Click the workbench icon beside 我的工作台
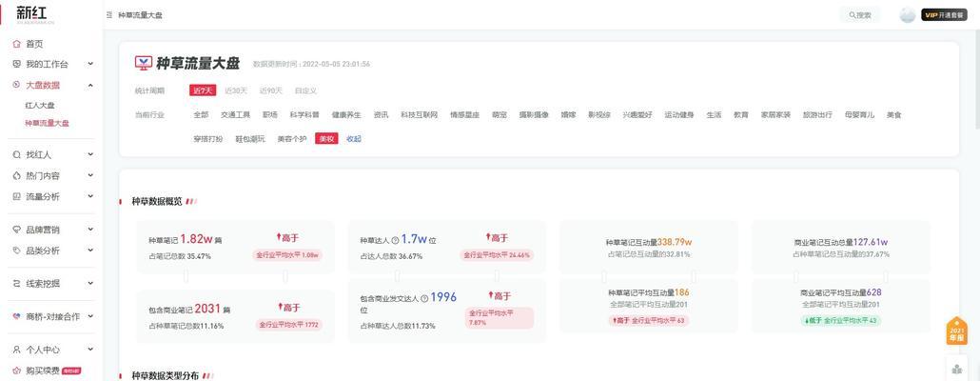 pos(16,64)
